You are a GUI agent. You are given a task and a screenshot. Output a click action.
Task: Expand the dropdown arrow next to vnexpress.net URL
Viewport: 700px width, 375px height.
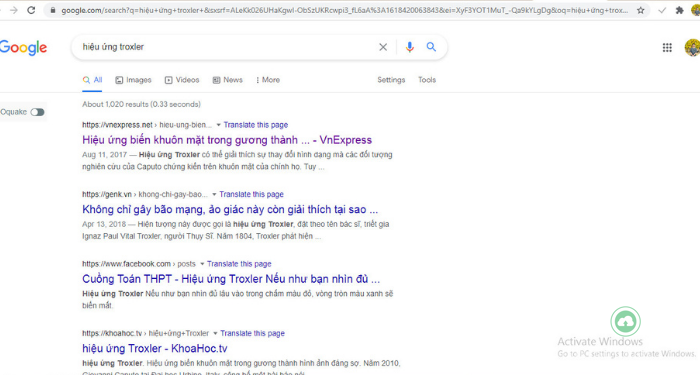click(218, 125)
